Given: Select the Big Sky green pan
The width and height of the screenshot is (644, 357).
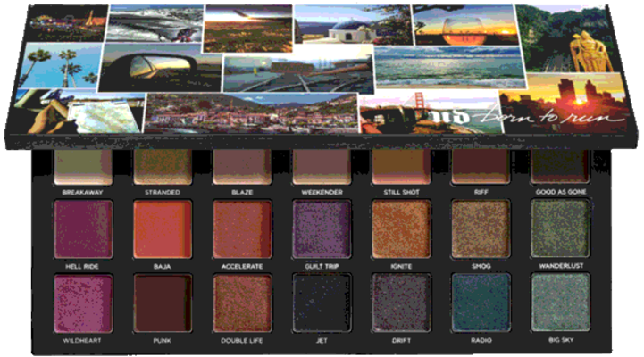Looking at the screenshot, I should [561, 303].
